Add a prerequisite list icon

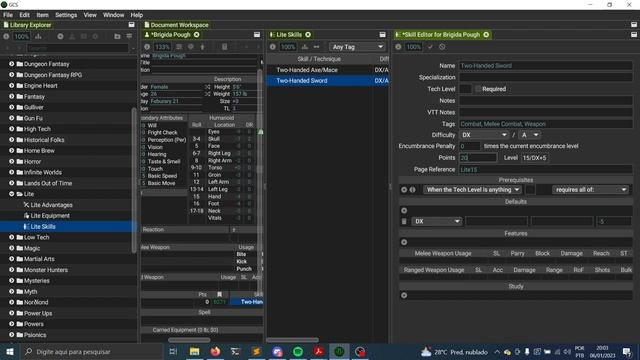point(412,190)
